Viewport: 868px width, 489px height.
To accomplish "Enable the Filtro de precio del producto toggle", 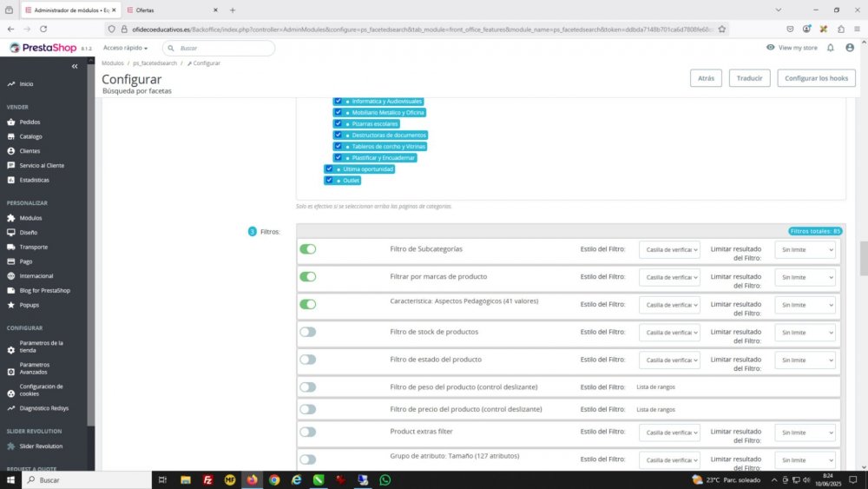I will coord(308,409).
